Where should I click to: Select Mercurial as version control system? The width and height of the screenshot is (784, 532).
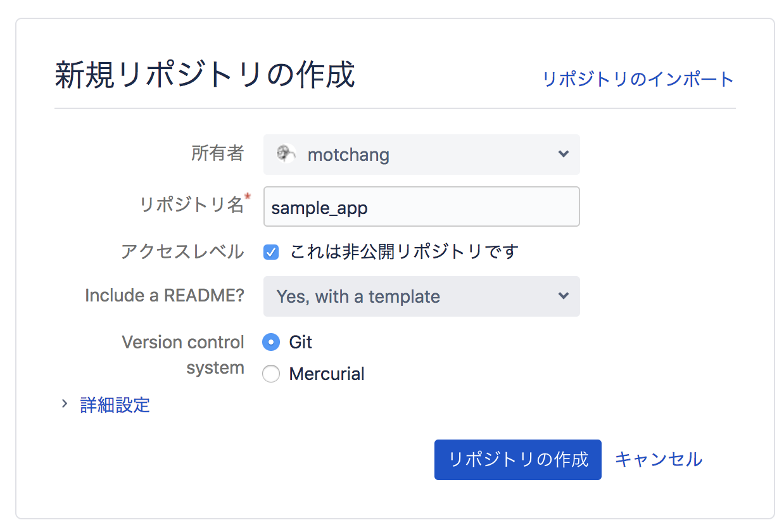click(271, 374)
